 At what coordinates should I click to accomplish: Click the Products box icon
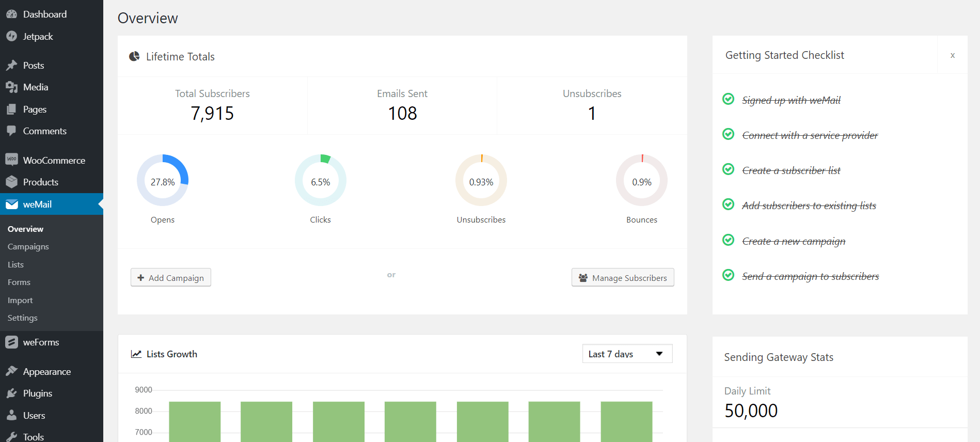tap(11, 182)
